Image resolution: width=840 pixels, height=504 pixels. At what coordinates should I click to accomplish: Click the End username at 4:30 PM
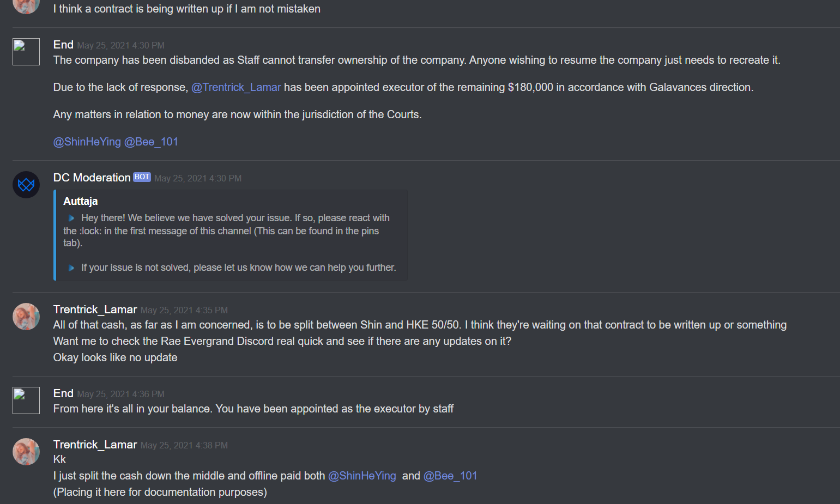63,45
